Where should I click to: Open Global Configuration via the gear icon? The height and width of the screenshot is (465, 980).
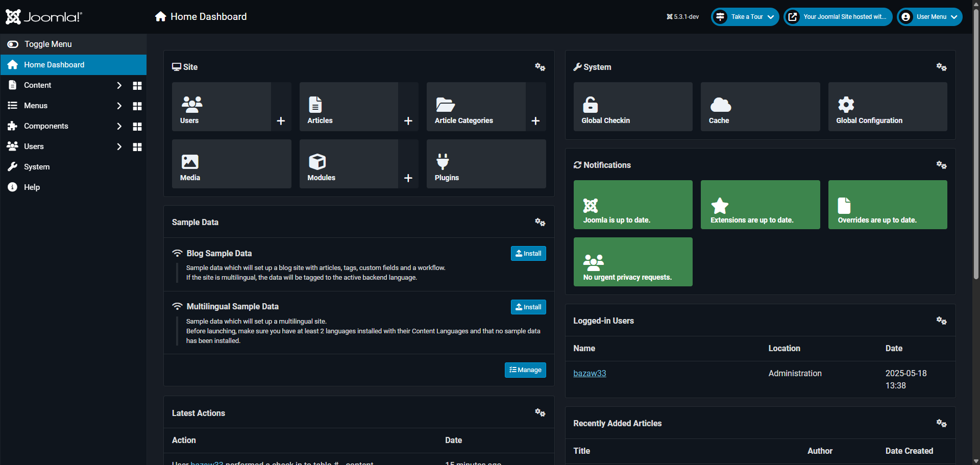[847, 104]
